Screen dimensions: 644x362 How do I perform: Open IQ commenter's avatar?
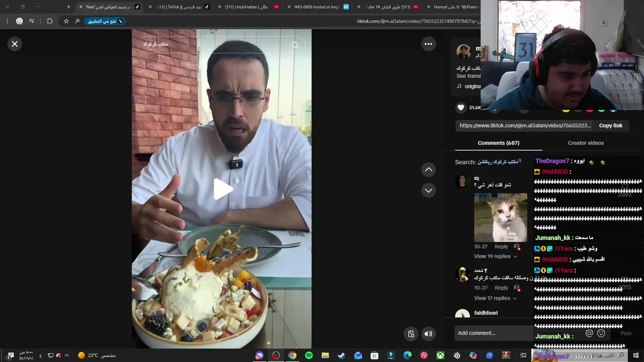pos(462,181)
